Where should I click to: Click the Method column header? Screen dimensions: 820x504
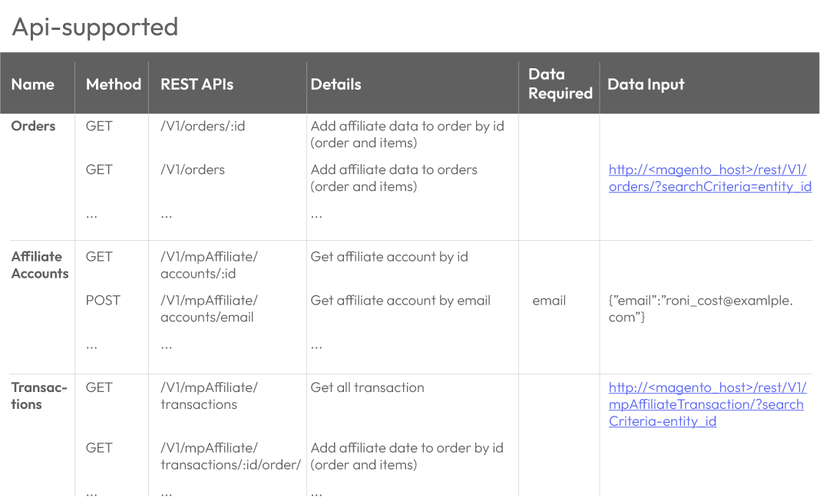(114, 84)
